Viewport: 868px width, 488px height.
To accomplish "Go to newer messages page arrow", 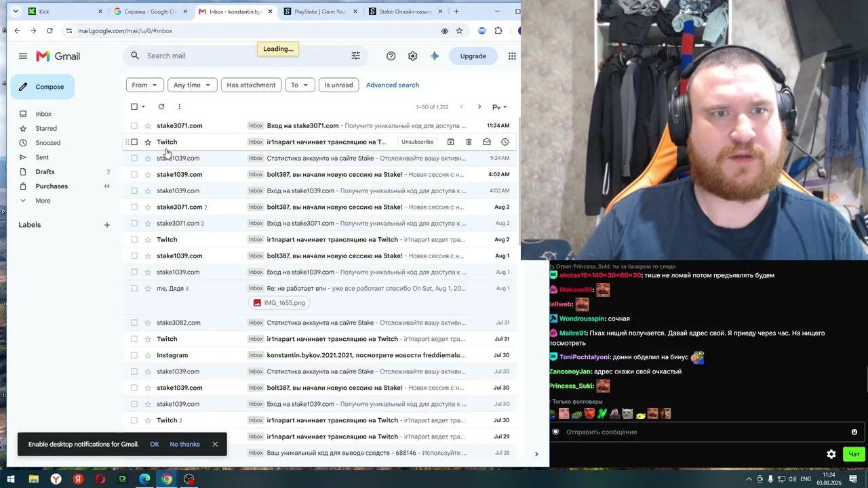I will (x=461, y=107).
